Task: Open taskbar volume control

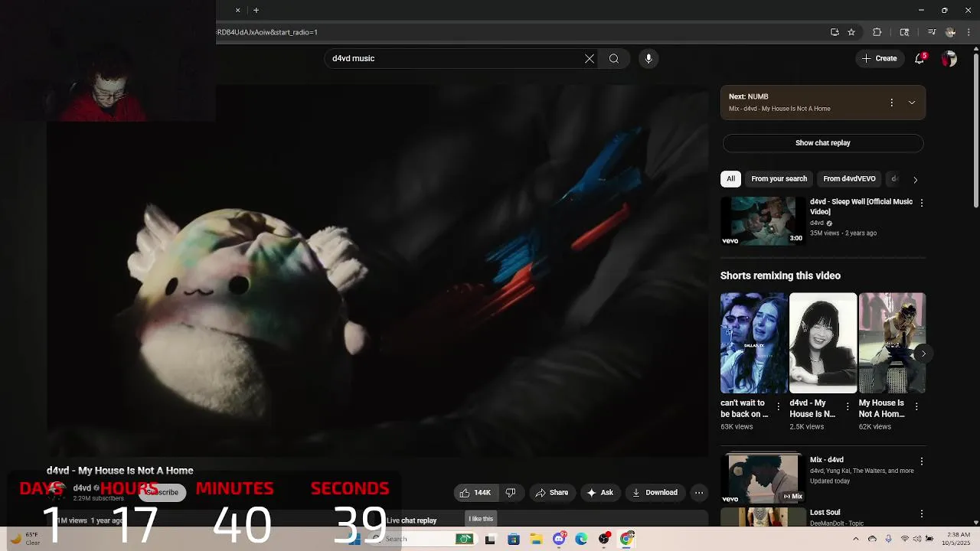Action: (916, 539)
